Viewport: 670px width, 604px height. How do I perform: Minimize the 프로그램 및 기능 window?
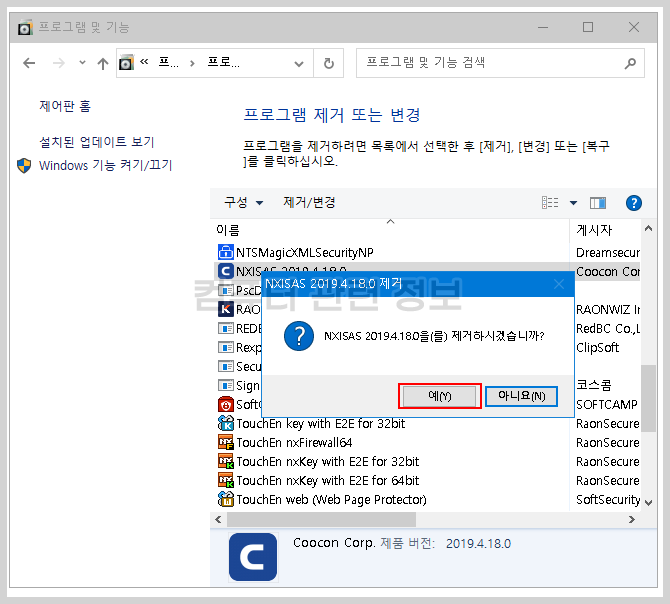pos(543,27)
